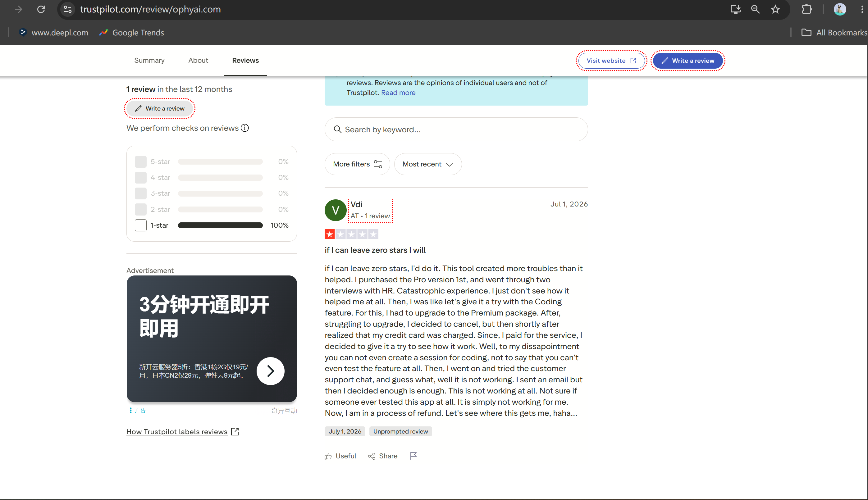Open the Extensions puzzle icon
The image size is (868, 500).
click(x=806, y=9)
